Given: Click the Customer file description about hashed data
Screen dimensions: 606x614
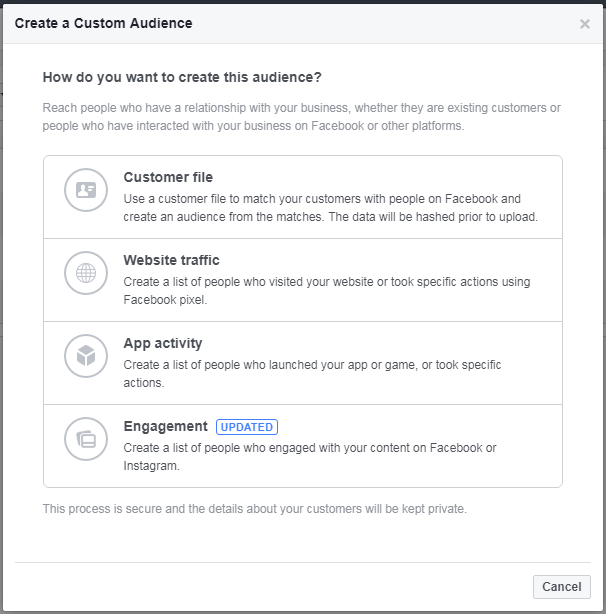Looking at the screenshot, I should [x=330, y=208].
